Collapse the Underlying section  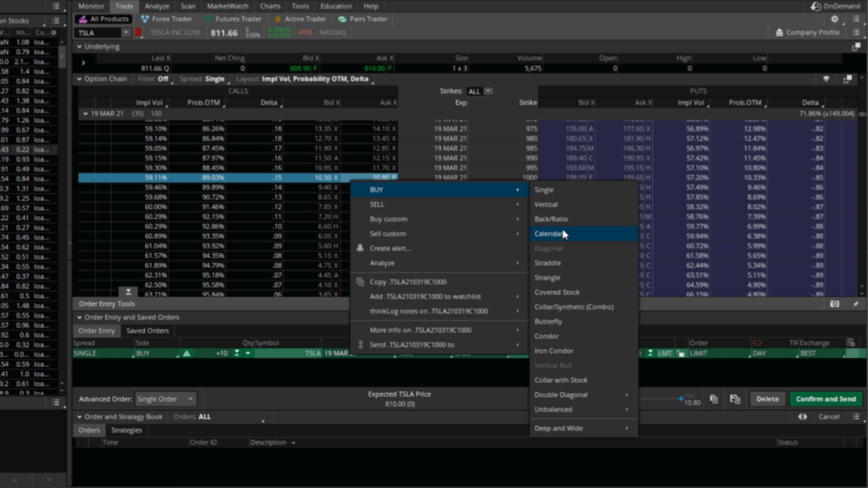79,47
